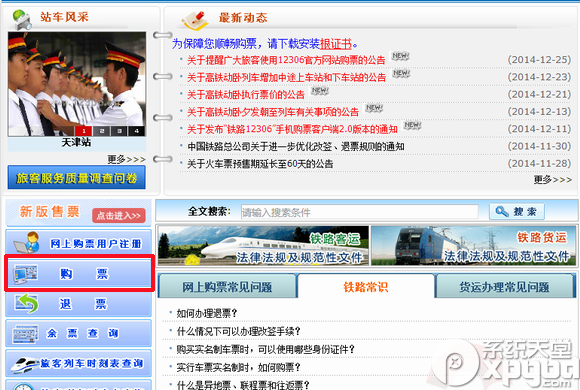Image resolution: width=580 pixels, height=390 pixels.
Task: Click the user icon on 网上购票用户注册
Action: (x=27, y=242)
